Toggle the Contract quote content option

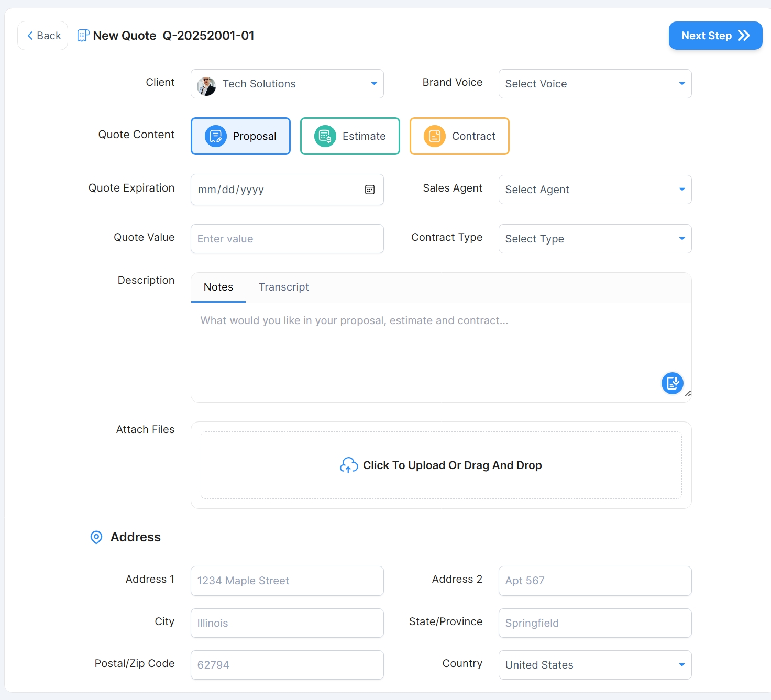tap(459, 136)
